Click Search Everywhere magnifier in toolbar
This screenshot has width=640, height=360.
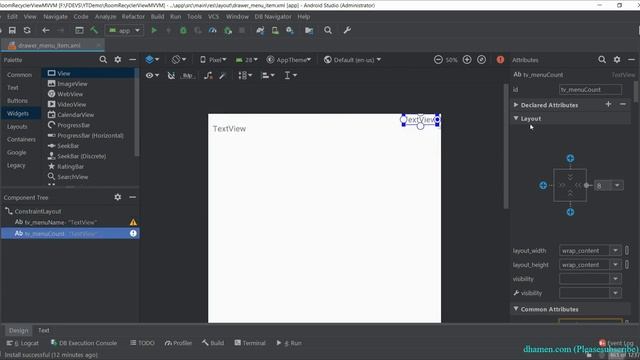(x=328, y=31)
